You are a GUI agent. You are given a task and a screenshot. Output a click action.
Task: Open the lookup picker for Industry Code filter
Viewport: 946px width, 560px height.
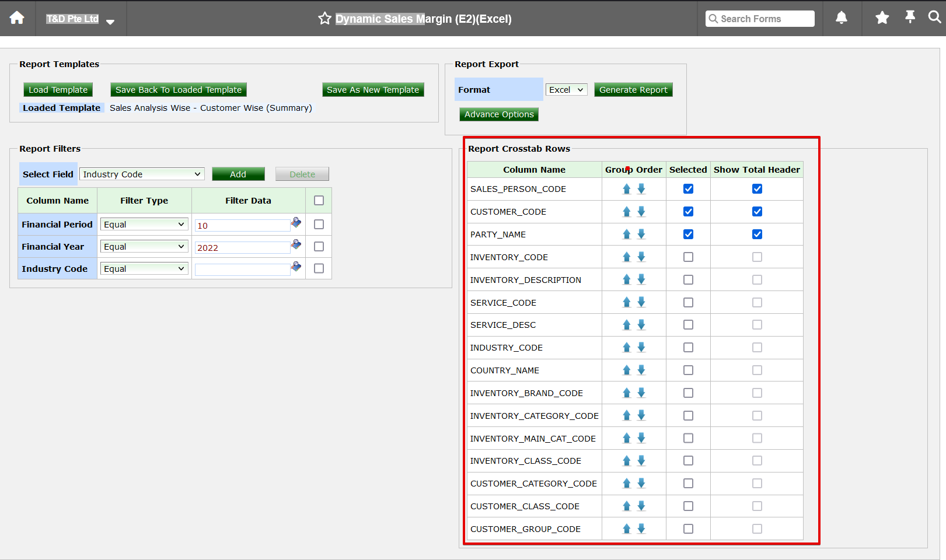[295, 267]
